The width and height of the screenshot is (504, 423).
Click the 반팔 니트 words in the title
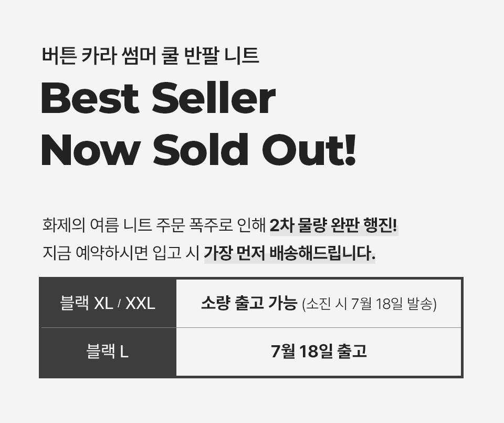coord(222,56)
